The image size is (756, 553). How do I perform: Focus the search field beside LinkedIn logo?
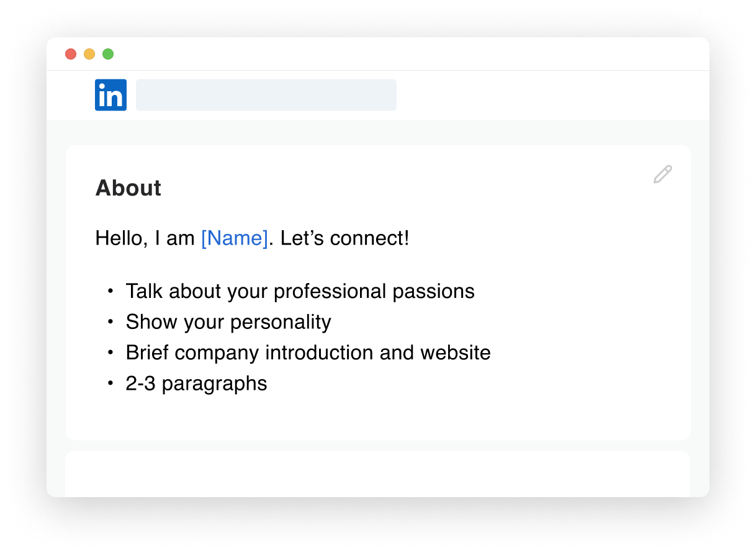pos(266,95)
